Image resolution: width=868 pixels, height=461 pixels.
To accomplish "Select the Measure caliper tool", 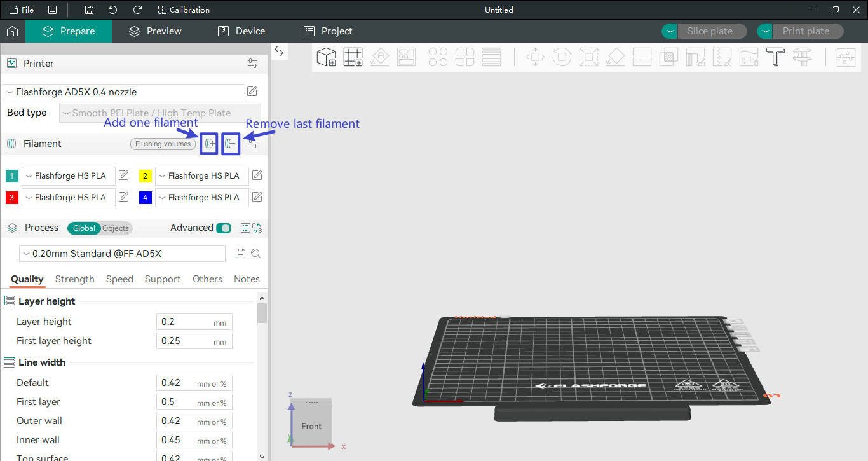I will tap(802, 57).
